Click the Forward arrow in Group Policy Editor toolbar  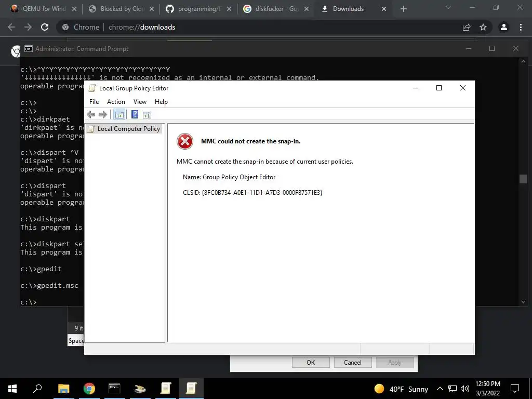[103, 115]
